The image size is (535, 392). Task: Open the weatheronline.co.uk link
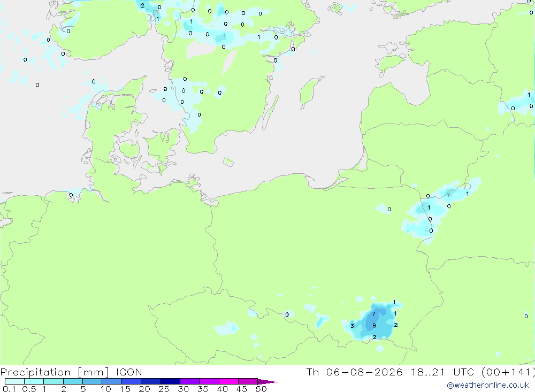point(488,385)
